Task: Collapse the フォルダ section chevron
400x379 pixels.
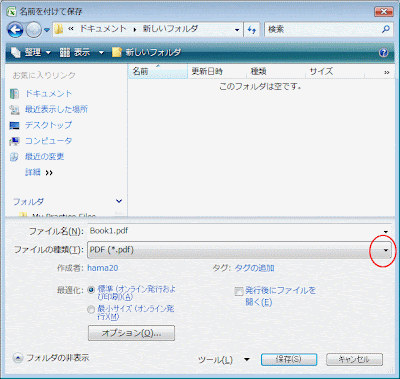Action: pyautogui.click(x=119, y=201)
